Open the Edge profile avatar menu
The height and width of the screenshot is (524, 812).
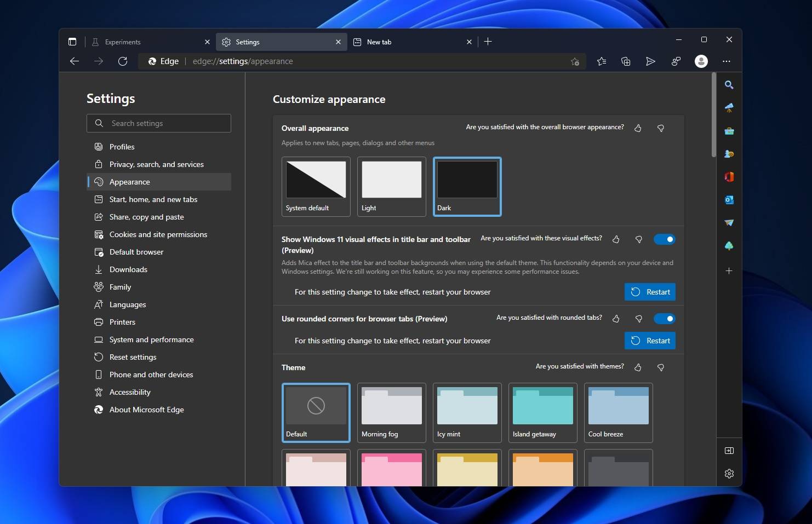701,61
